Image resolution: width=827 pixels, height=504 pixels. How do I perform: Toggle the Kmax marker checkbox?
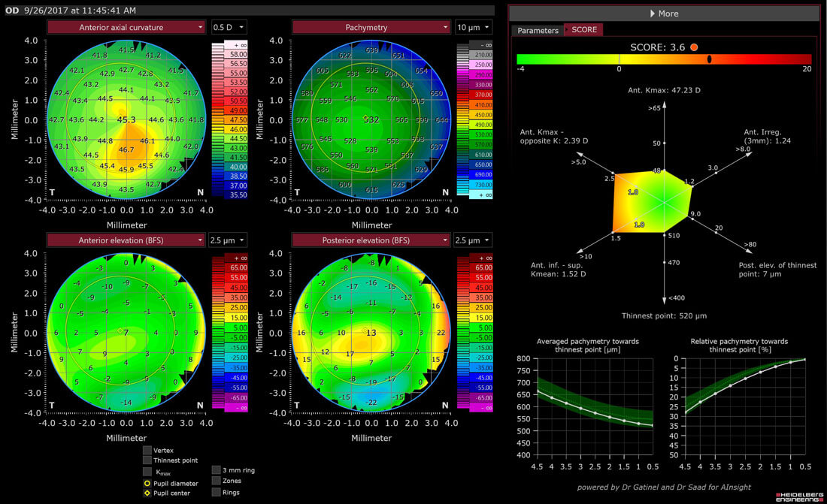tap(147, 471)
